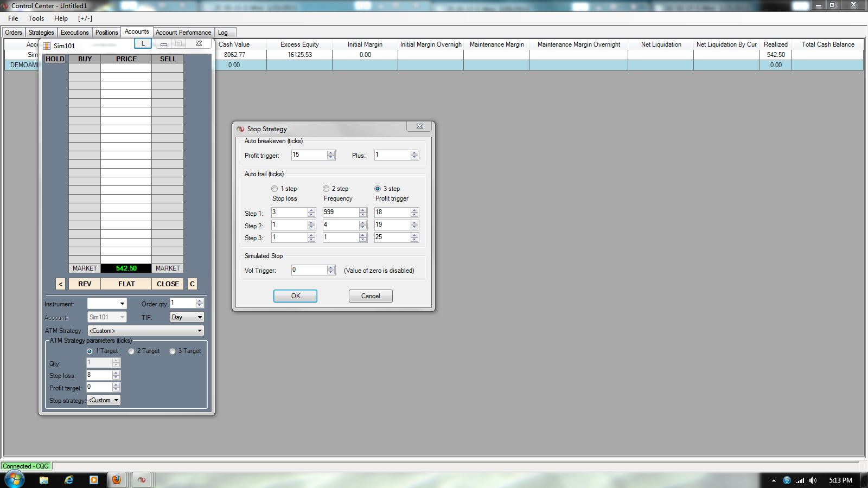Open the File menu
Viewport: 868px width, 488px height.
point(13,18)
